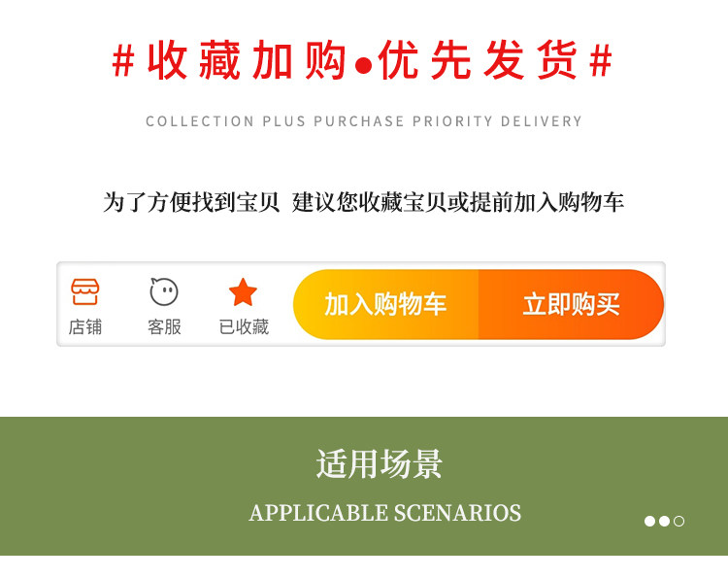
Task: Click the 立即购买 button
Action: (571, 304)
